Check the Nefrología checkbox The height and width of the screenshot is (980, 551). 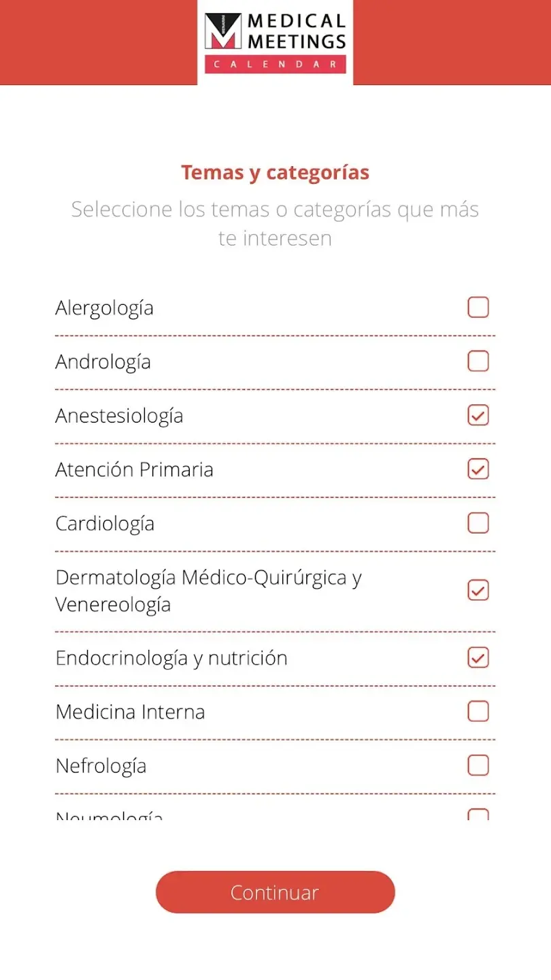pos(478,765)
